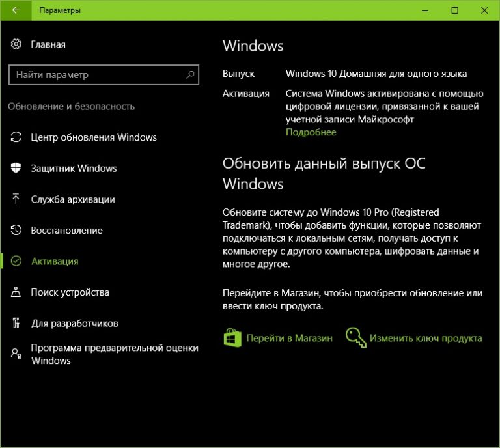Go back using the arrow in title bar
The width and height of the screenshot is (500, 448).
tap(16, 10)
